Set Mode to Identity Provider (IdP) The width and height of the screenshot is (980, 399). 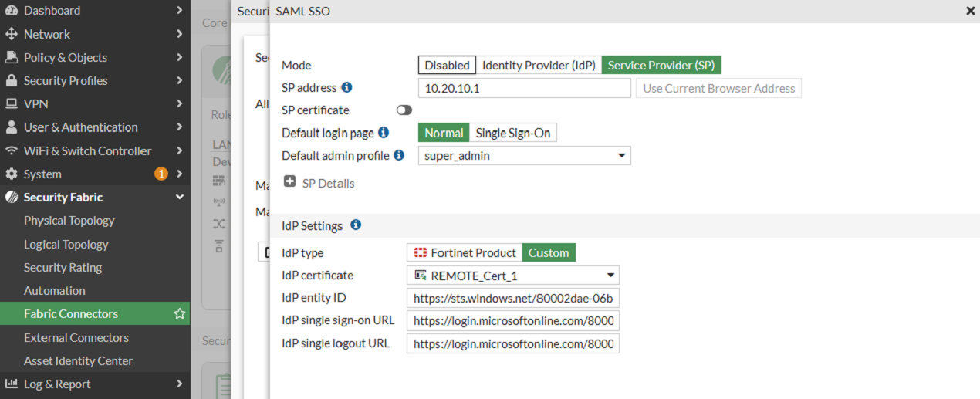(539, 66)
